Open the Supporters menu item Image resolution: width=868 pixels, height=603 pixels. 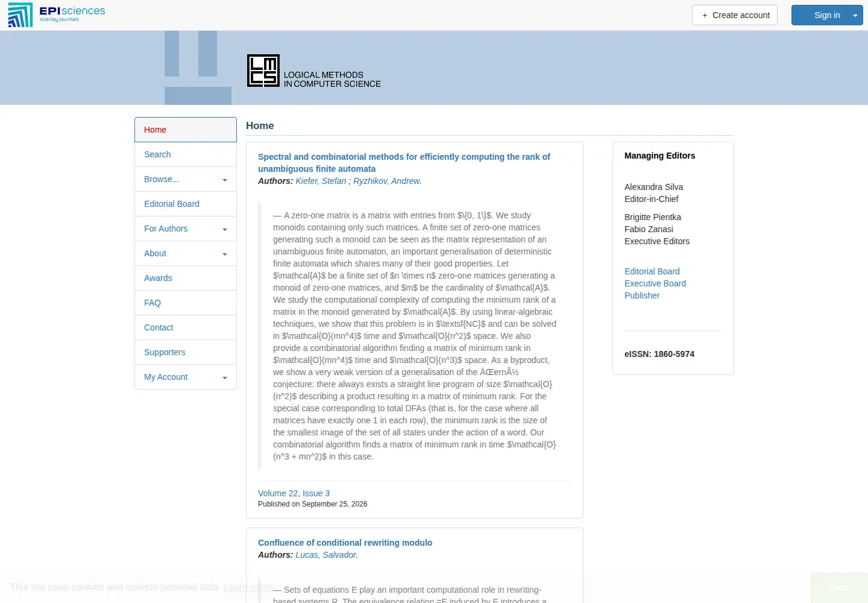coord(186,352)
